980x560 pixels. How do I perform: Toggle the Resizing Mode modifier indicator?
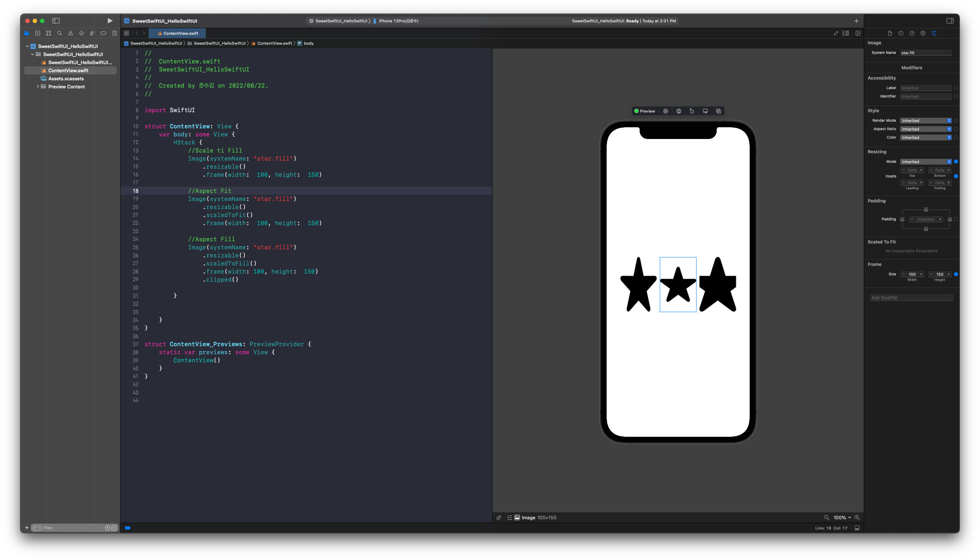[x=956, y=162]
